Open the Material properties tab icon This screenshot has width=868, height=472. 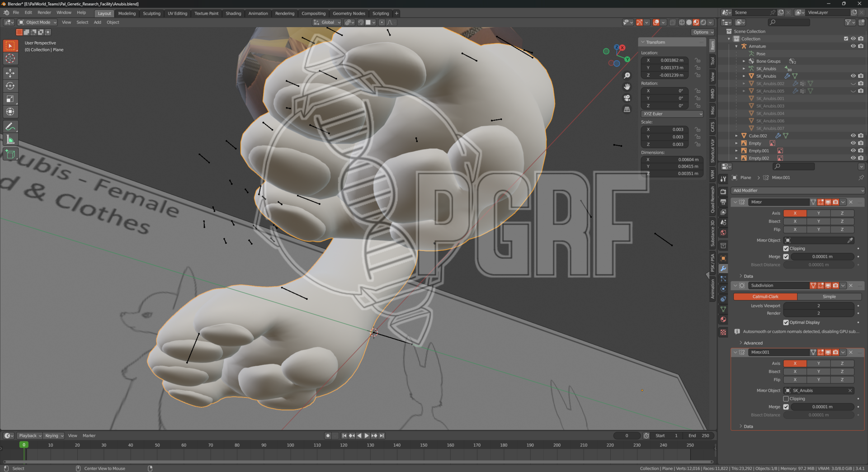[x=723, y=320]
